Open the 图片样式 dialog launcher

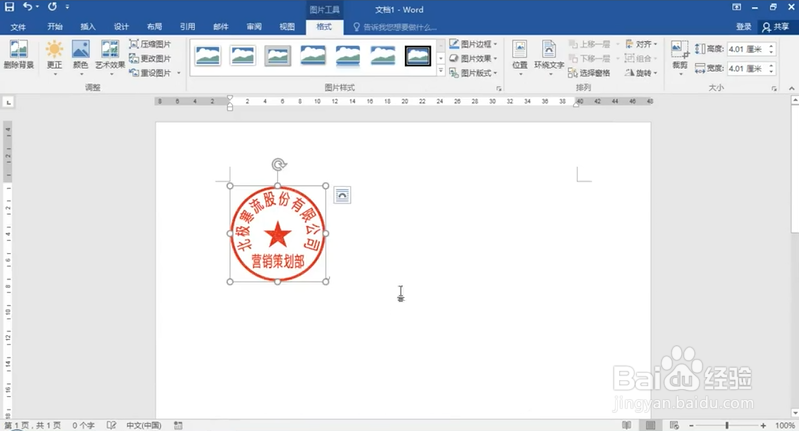tap(499, 89)
